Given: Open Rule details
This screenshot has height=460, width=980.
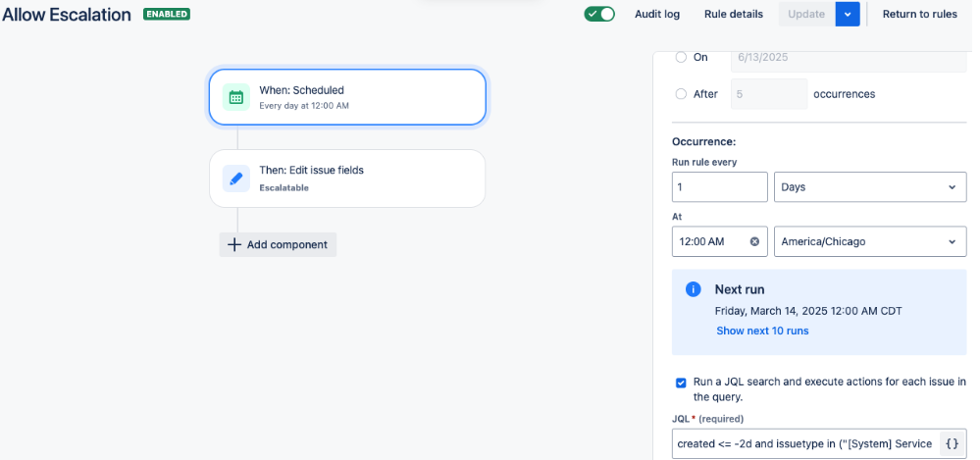Looking at the screenshot, I should tap(734, 14).
